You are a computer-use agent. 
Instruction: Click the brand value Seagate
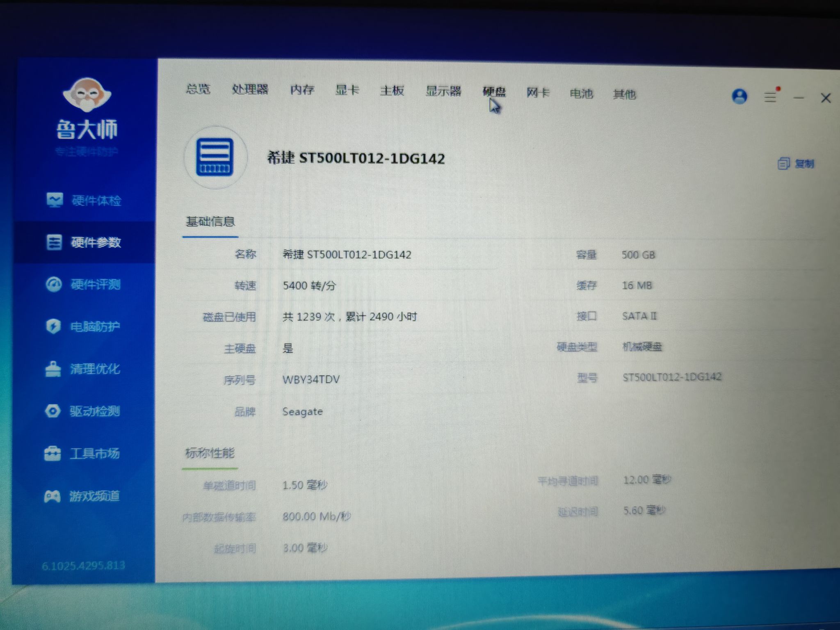303,411
